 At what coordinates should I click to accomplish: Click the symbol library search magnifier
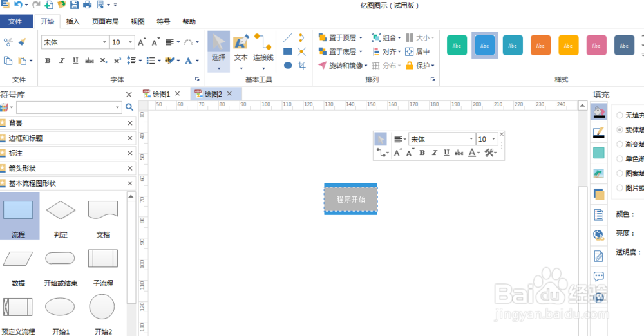(129, 107)
